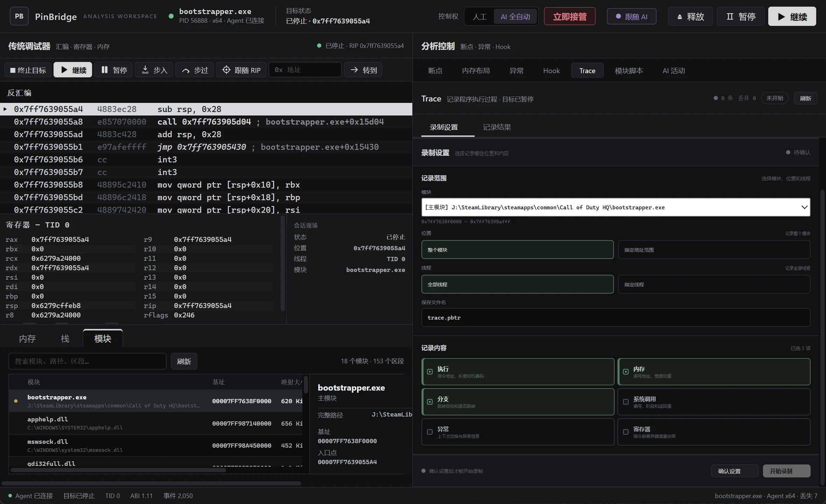Open the 断点 tab
Image resolution: width=826 pixels, height=504 pixels.
(x=435, y=71)
